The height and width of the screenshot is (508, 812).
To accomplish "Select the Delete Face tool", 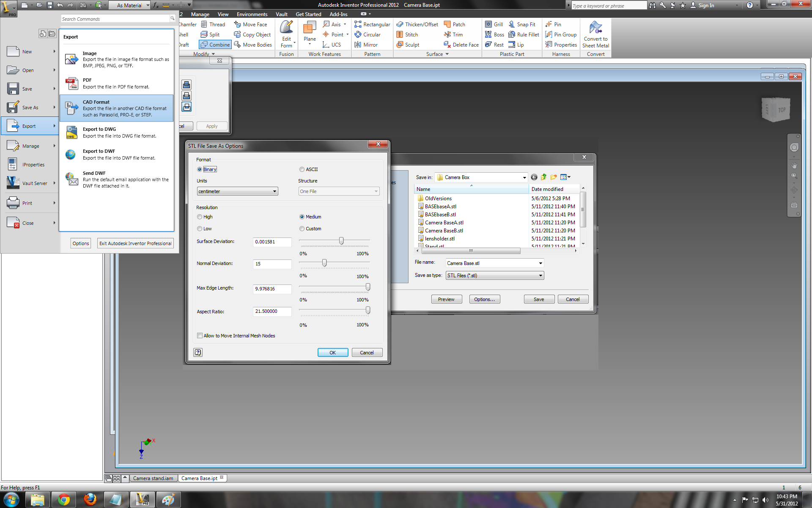I will click(x=461, y=45).
